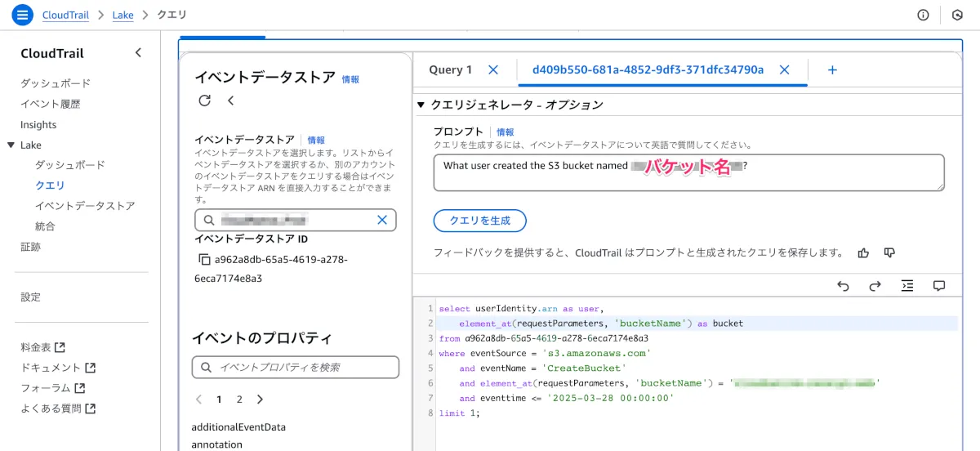Viewport: 980px width, 451px height.
Task: Click the イベントのプロパティ search field
Action: pyautogui.click(x=296, y=368)
